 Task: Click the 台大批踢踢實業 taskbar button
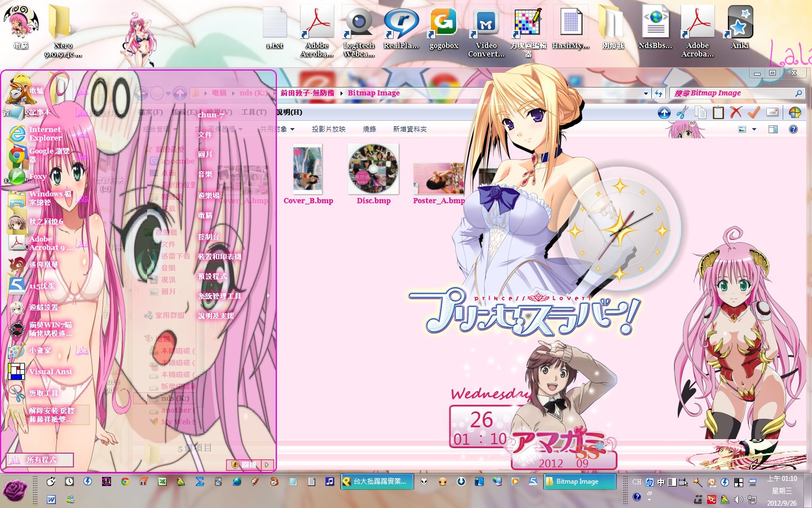click(x=377, y=481)
